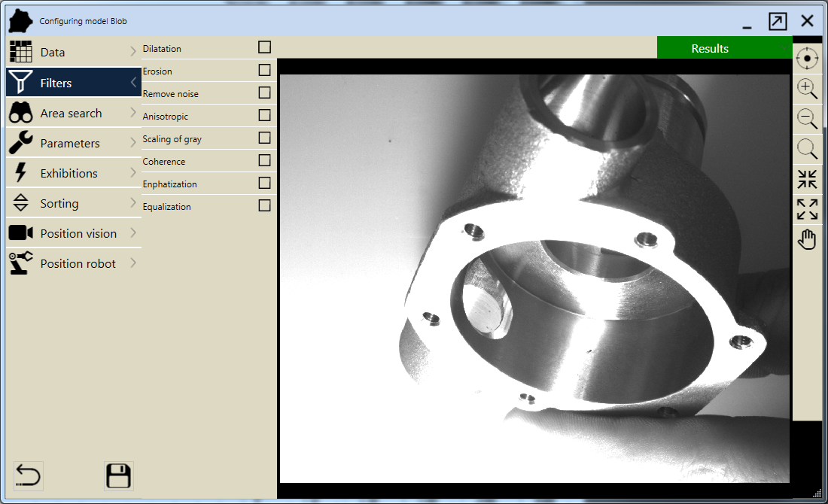Viewport: 828px width, 504px height.
Task: Click the Position vision camera icon
Action: (x=20, y=232)
